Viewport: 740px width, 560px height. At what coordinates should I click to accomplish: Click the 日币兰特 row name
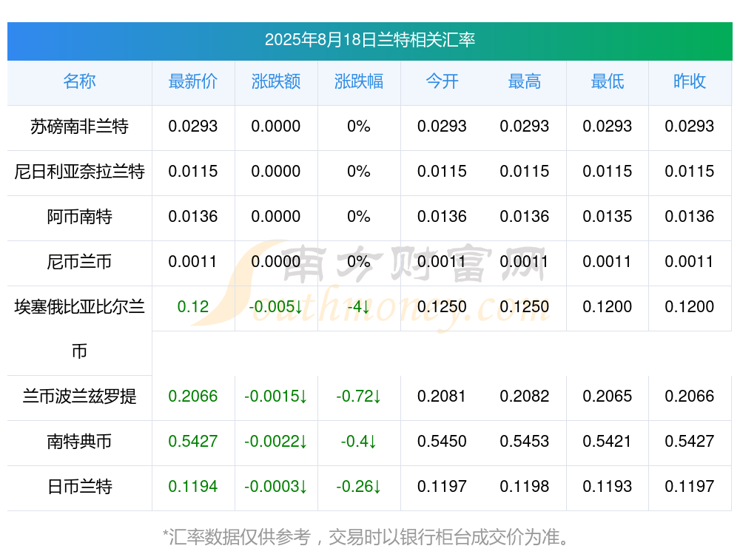tap(79, 487)
